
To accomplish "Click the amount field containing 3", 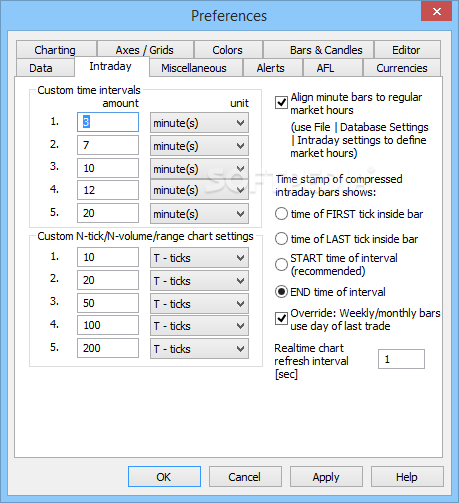I will (108, 122).
